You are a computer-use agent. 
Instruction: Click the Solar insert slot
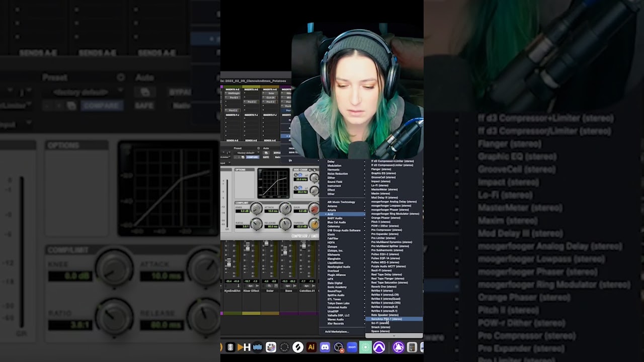(270, 93)
